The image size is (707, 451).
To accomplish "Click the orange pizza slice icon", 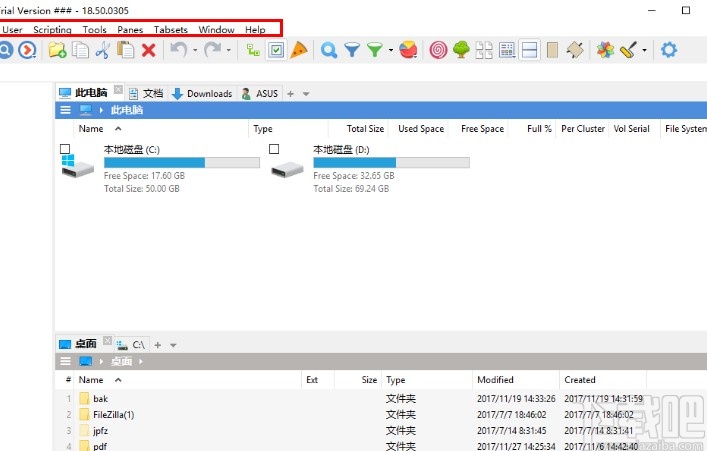I will coord(299,50).
